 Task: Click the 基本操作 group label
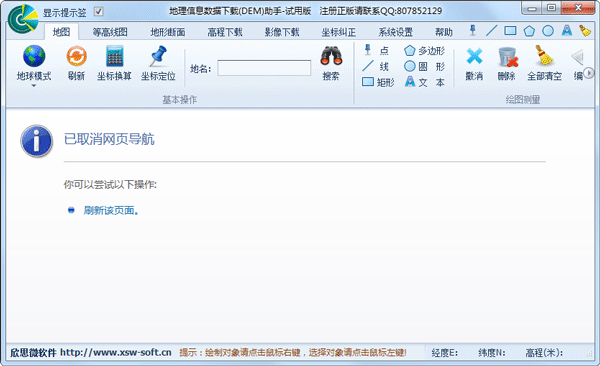click(179, 100)
